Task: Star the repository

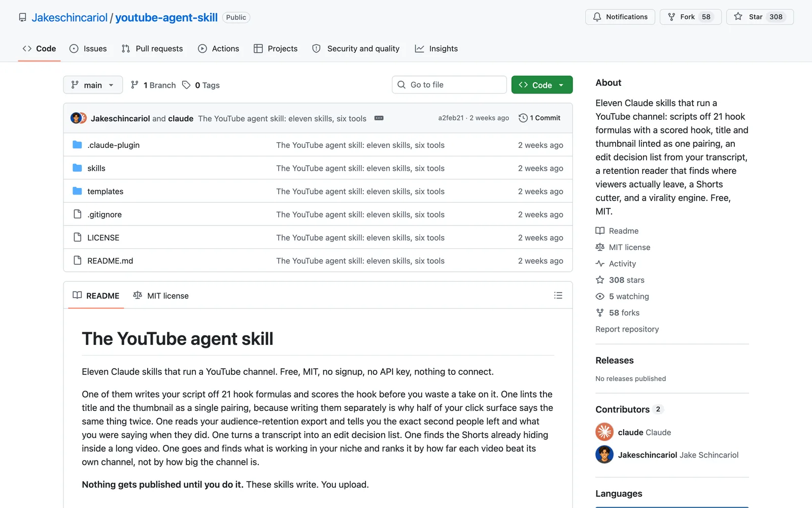Action: point(760,17)
